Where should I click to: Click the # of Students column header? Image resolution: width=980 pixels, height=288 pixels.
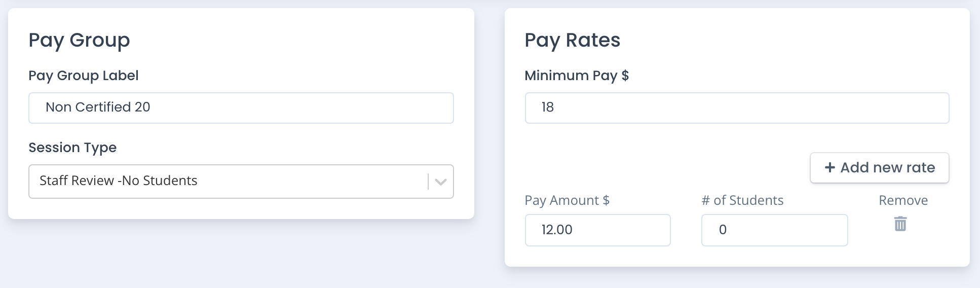click(x=742, y=200)
